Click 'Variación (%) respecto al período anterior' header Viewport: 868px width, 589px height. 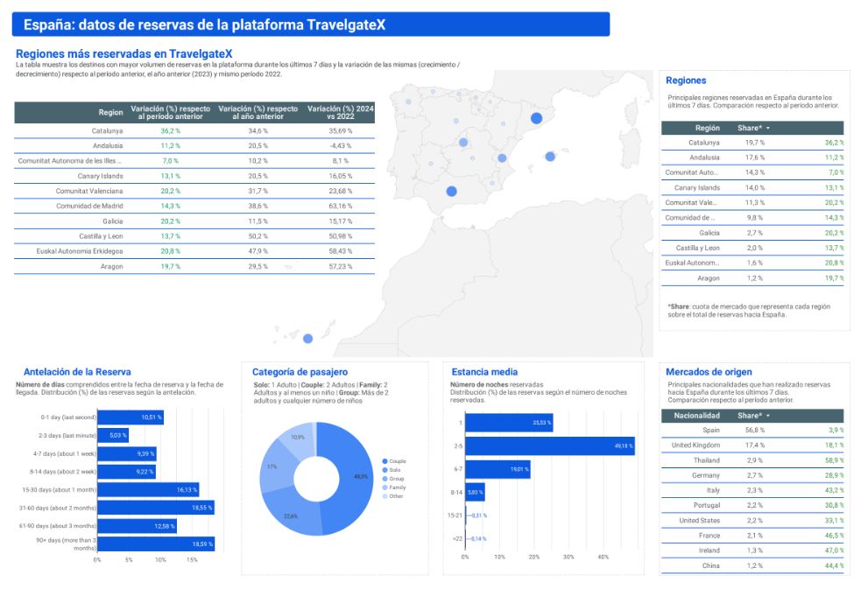pyautogui.click(x=171, y=112)
